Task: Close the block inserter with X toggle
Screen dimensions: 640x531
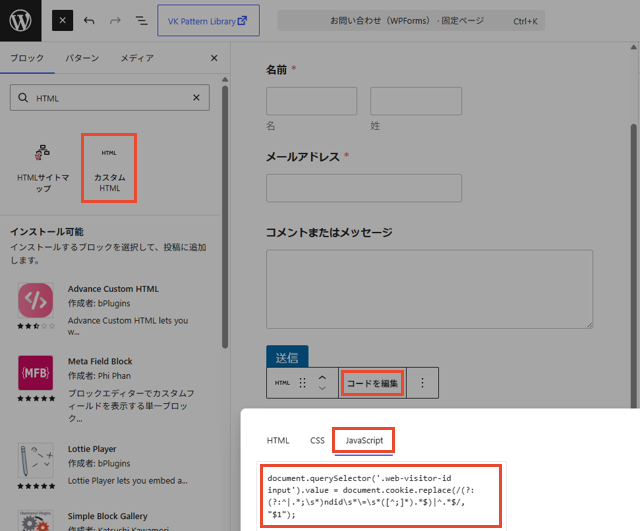Action: click(62, 20)
